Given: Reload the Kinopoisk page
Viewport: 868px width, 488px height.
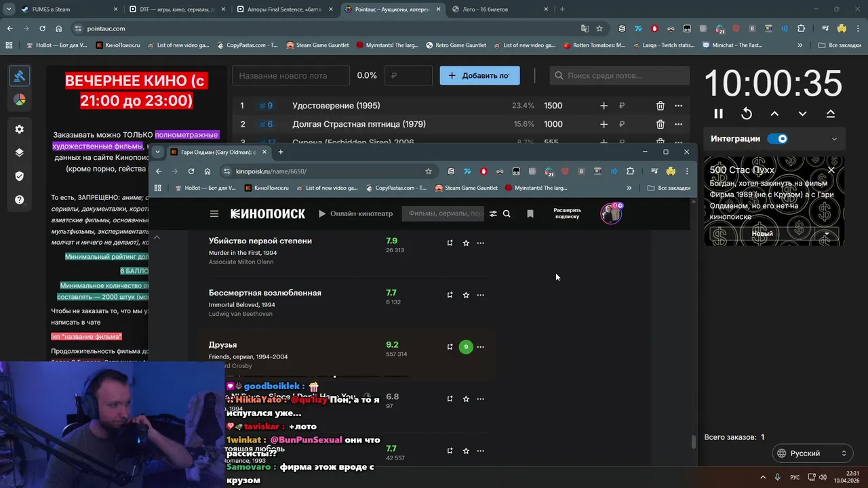Looking at the screenshot, I should [191, 171].
